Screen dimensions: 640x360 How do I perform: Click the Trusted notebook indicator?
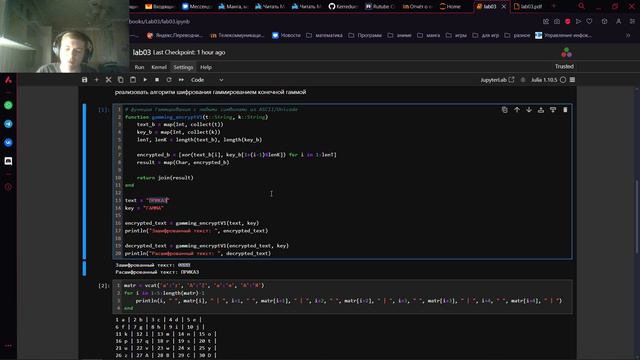pos(564,66)
